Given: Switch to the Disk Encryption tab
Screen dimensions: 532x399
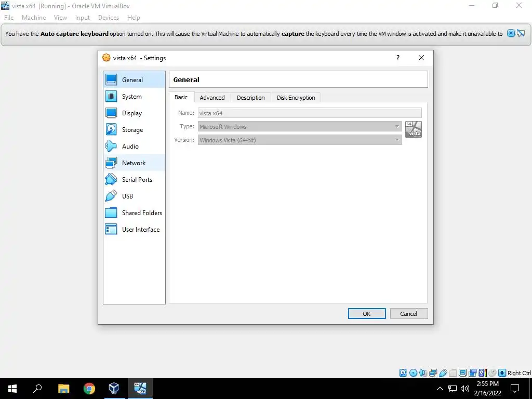Looking at the screenshot, I should (x=296, y=98).
